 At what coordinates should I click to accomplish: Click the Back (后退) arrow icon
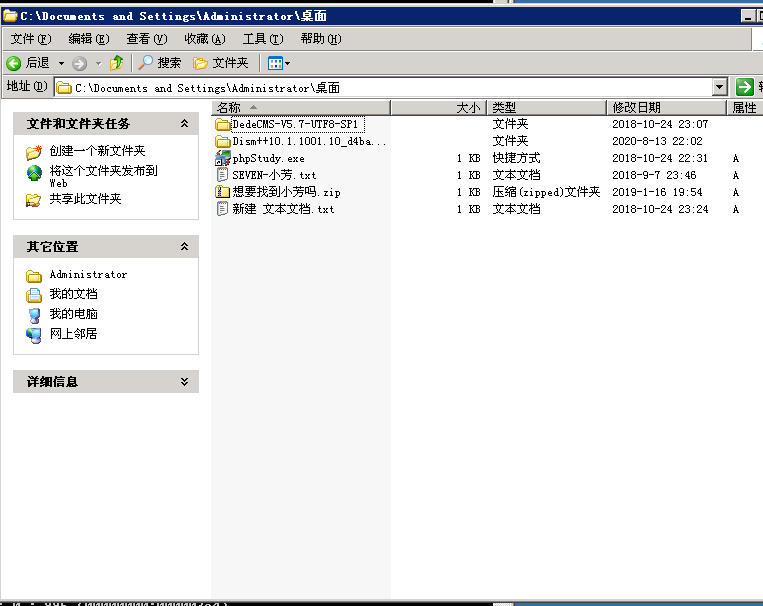coord(15,63)
